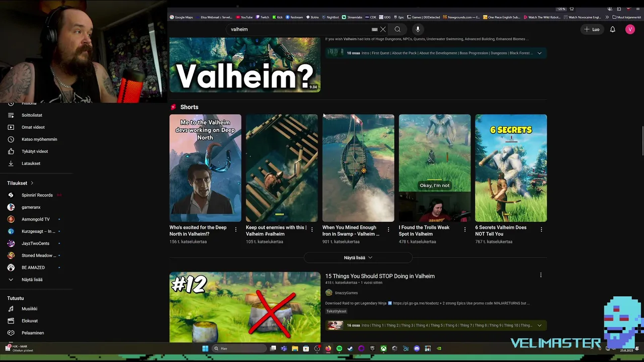
Task: Open options menu for Keep out enemies short
Action: point(312,229)
